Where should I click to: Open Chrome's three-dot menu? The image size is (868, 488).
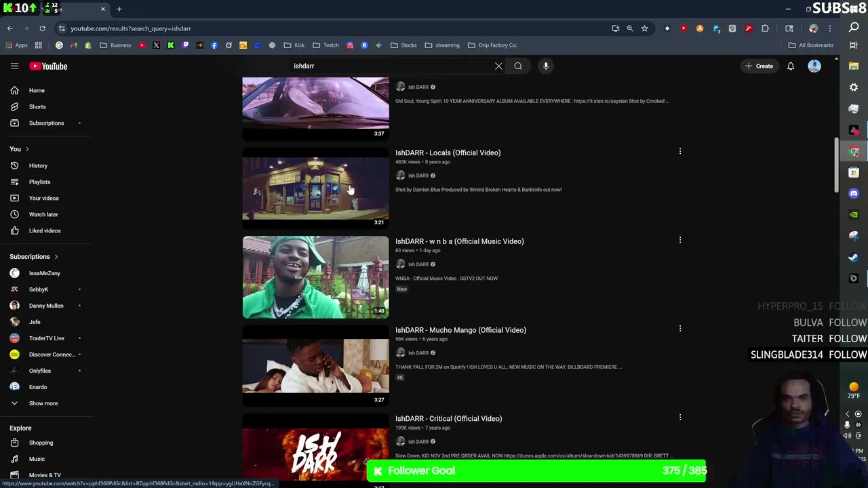coord(830,28)
